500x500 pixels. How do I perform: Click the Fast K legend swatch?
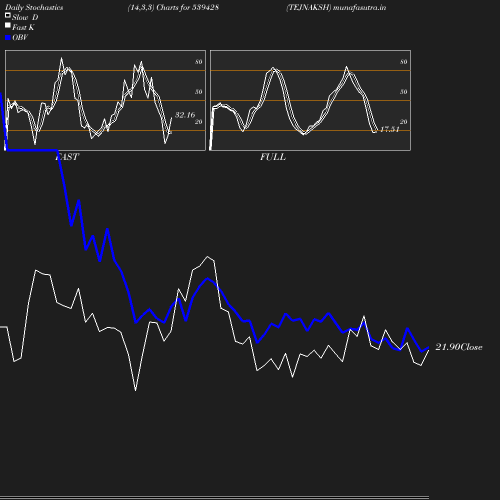[8, 25]
